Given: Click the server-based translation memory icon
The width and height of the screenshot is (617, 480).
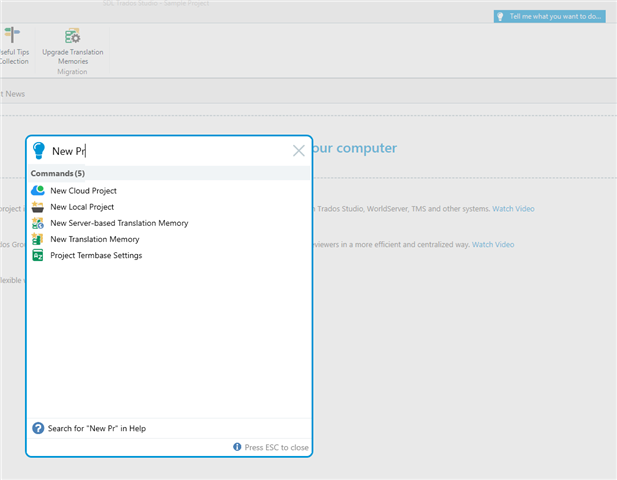Looking at the screenshot, I should (x=38, y=223).
